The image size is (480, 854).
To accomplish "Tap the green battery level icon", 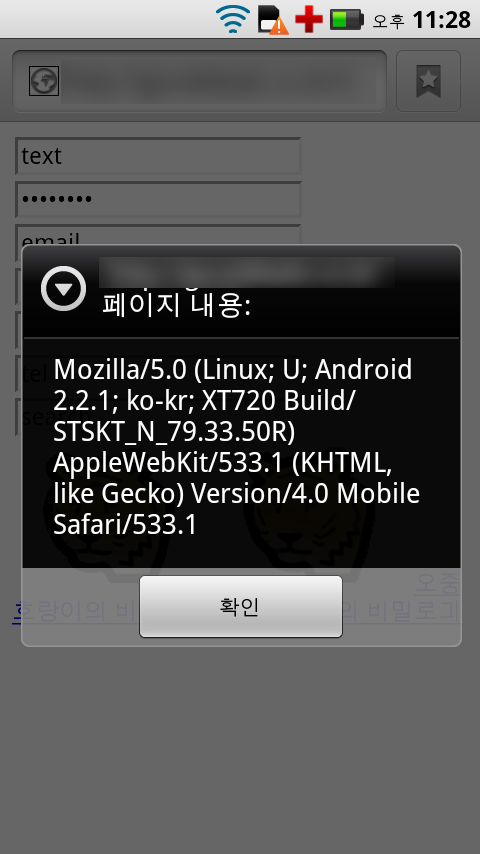I will coord(347,20).
